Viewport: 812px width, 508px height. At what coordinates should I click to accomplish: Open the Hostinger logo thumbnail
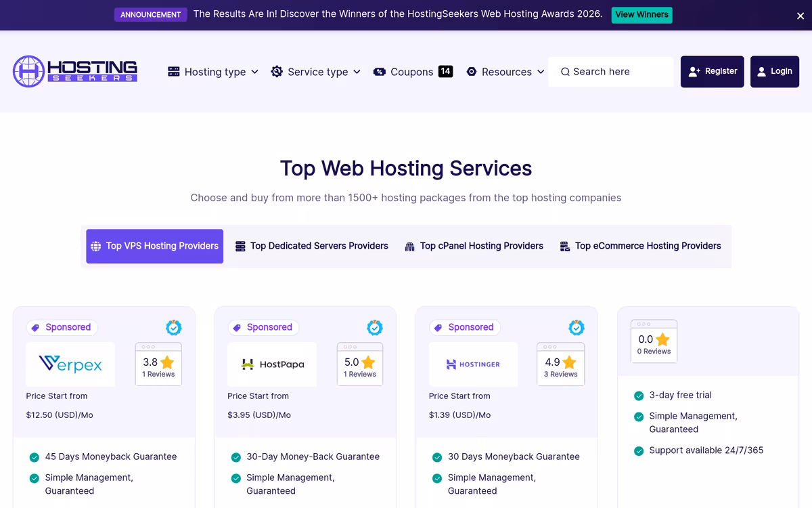tap(473, 364)
